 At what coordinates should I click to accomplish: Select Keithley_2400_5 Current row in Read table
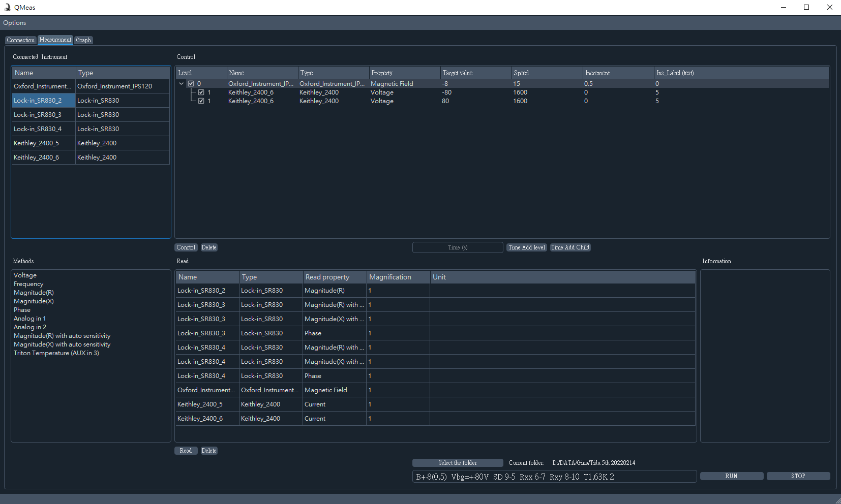tap(435, 404)
